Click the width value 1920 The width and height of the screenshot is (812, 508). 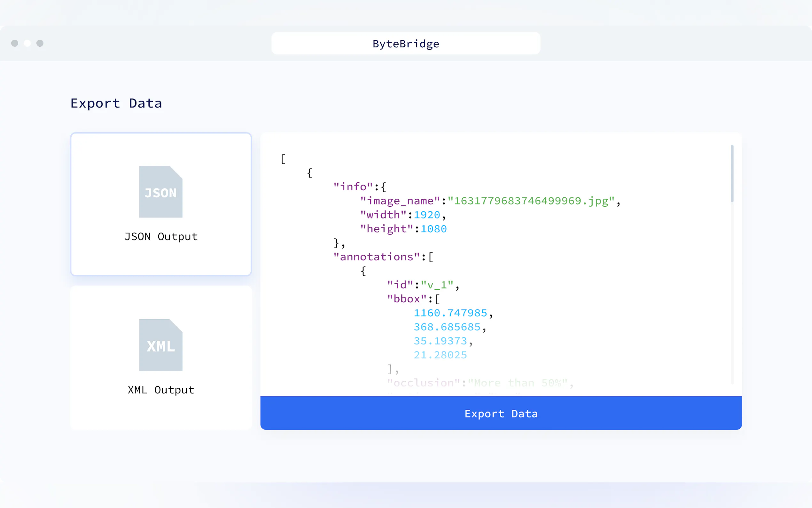[x=427, y=215]
